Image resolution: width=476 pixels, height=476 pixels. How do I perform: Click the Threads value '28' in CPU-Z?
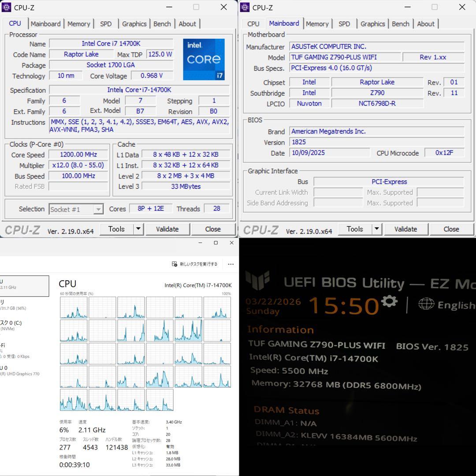click(x=216, y=208)
